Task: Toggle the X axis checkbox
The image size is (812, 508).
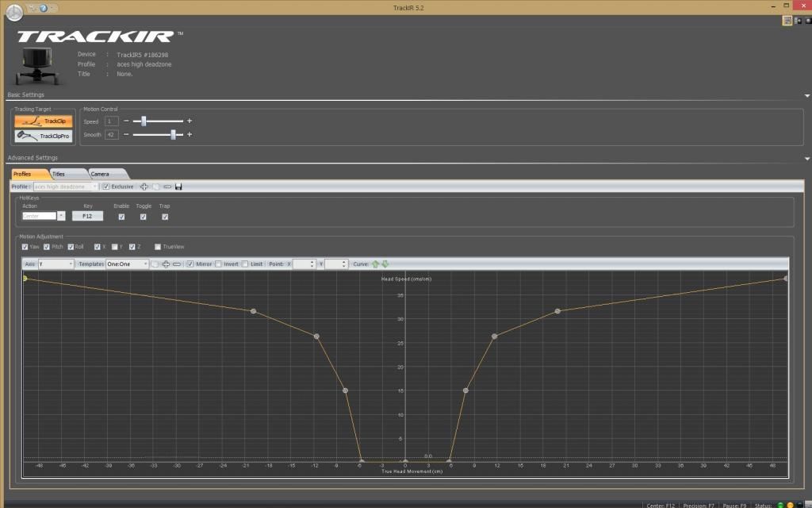Action: point(98,247)
